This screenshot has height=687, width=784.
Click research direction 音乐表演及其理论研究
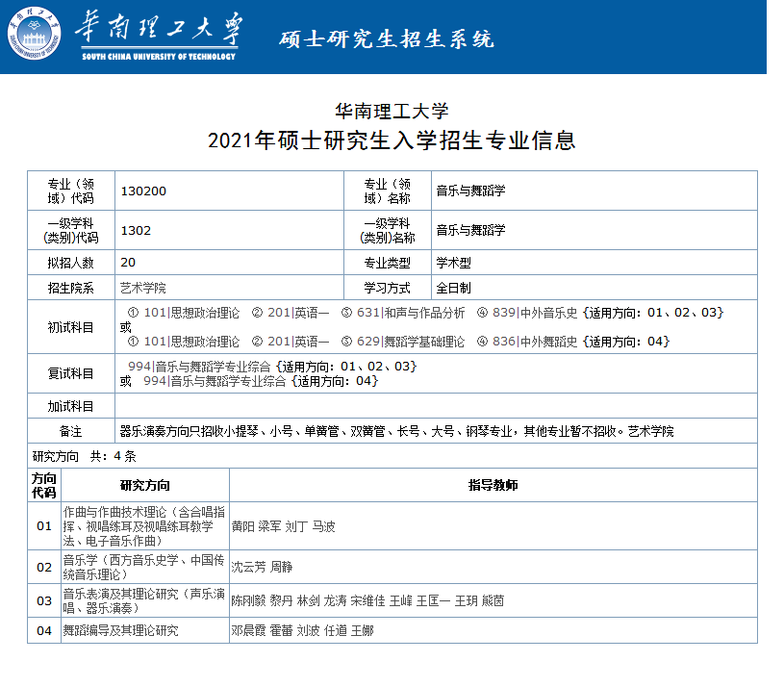point(144,601)
